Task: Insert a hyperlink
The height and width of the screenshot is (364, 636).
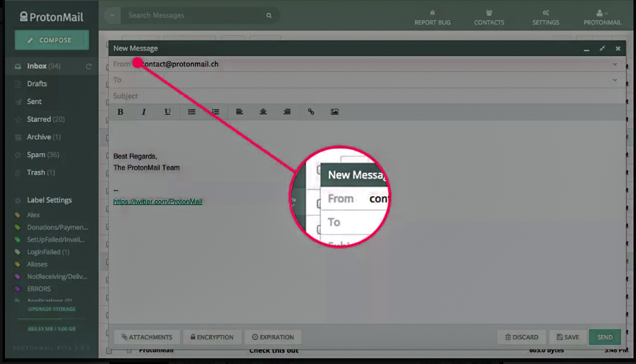Action: (311, 112)
